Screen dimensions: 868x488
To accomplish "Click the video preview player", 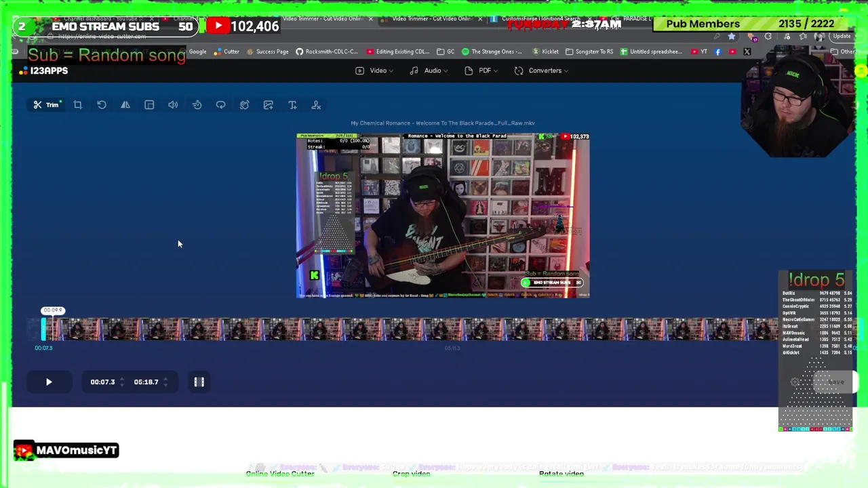I will pyautogui.click(x=443, y=216).
